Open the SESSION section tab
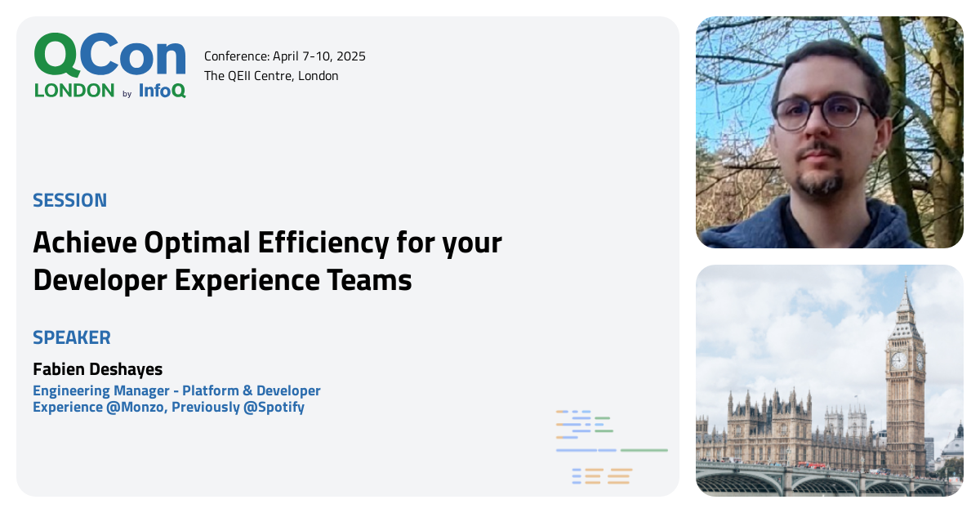This screenshot has height=513, width=980. click(69, 200)
